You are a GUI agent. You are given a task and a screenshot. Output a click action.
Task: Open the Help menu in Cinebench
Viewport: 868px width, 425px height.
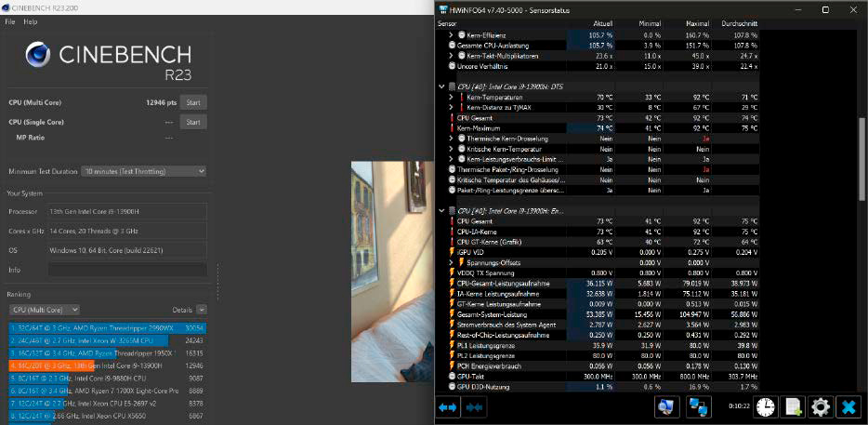31,22
